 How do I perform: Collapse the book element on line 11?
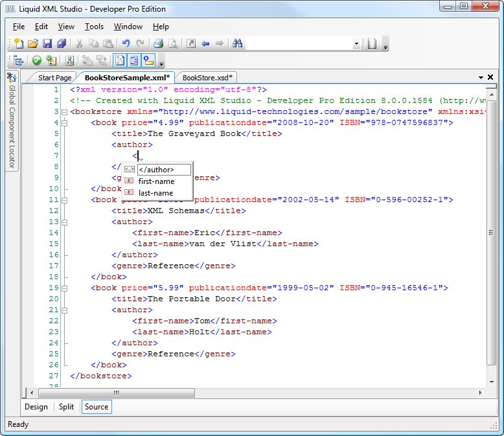coord(64,200)
